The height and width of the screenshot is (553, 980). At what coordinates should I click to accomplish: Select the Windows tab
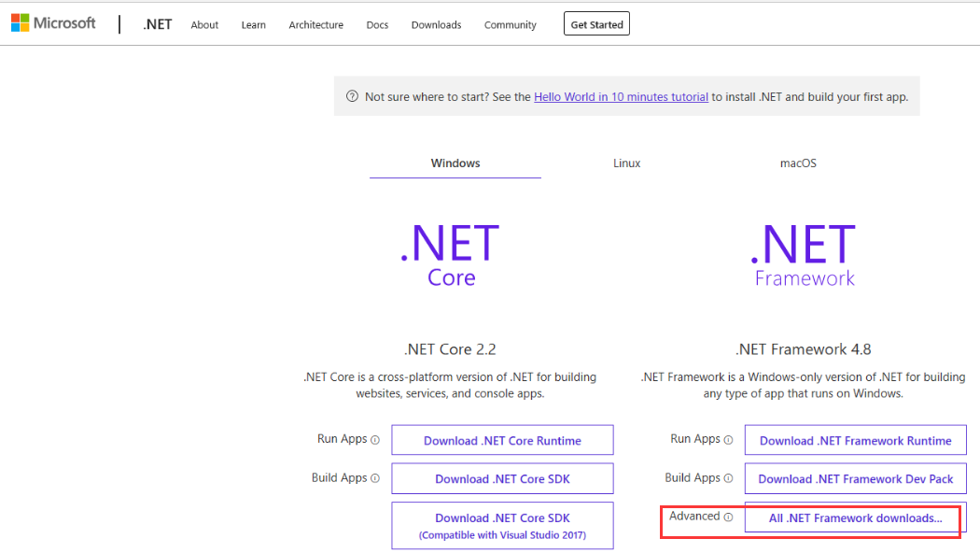tap(455, 163)
